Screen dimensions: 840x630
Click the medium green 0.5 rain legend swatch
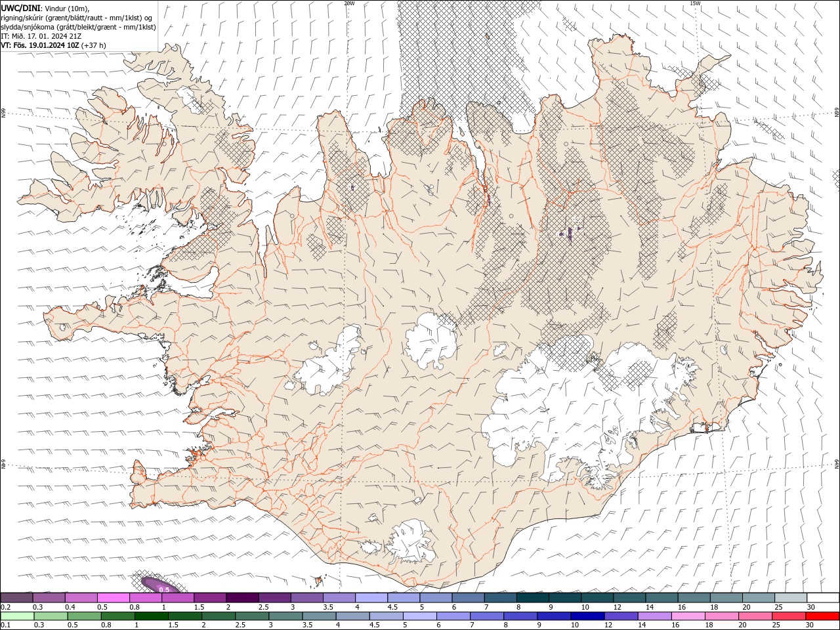point(84,616)
